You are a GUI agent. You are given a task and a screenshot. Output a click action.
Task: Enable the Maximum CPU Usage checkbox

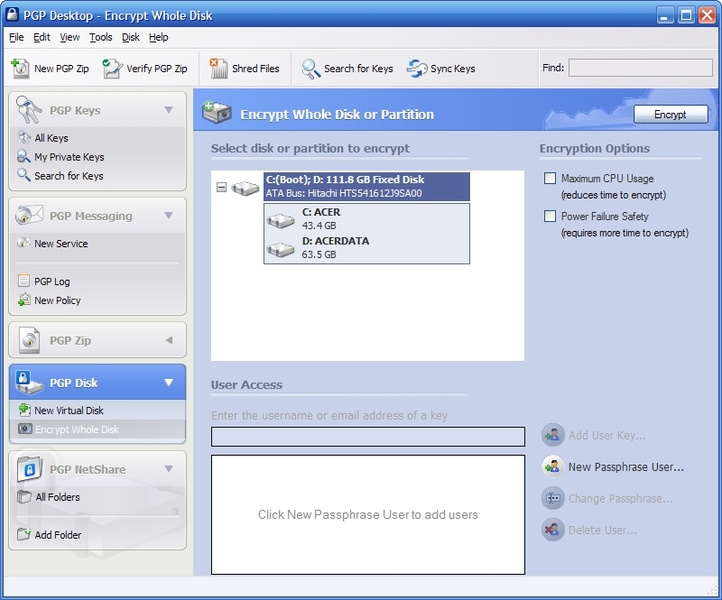click(549, 178)
